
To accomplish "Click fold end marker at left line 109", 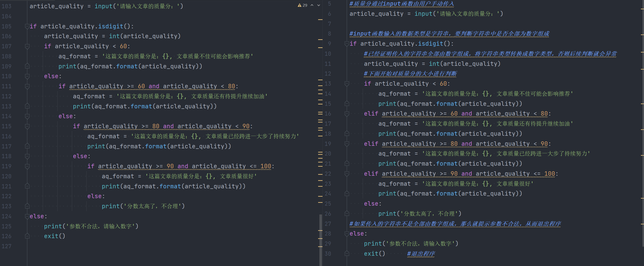I will click(27, 66).
